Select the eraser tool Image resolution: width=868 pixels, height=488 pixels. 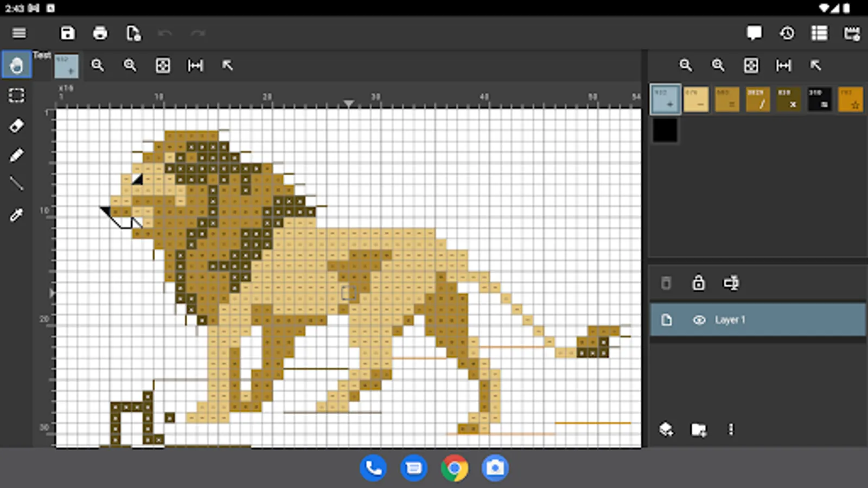[16, 126]
